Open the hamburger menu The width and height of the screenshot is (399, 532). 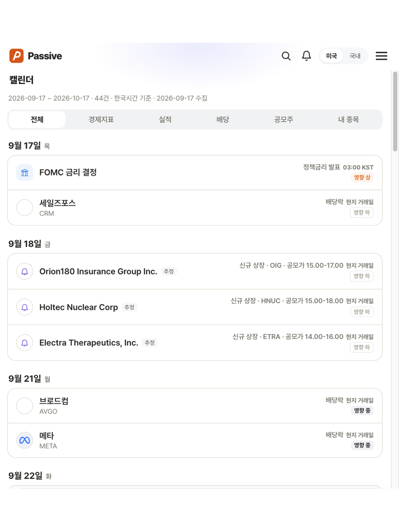tap(381, 56)
